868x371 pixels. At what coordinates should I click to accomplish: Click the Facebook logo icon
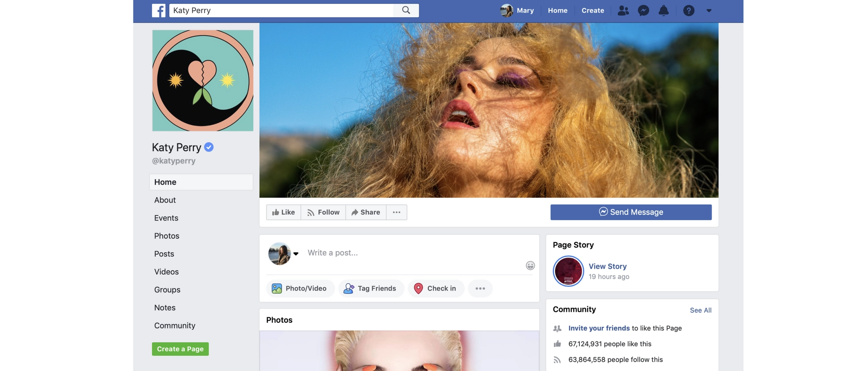click(158, 10)
